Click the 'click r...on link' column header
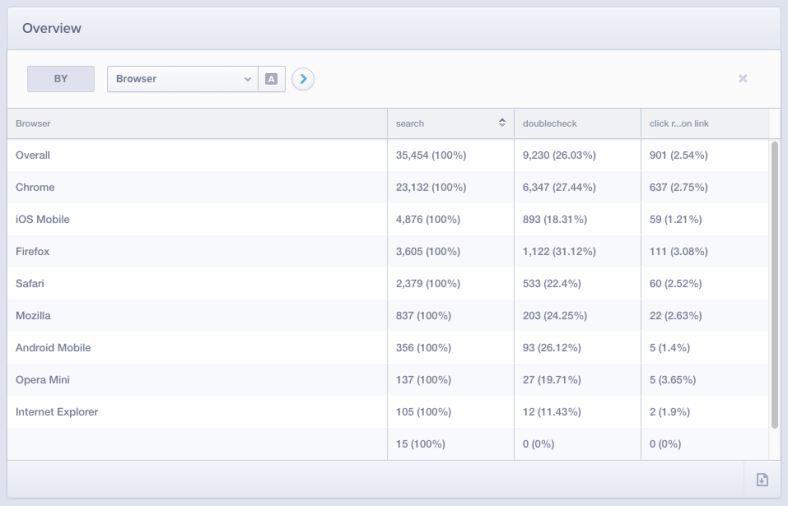 [679, 124]
